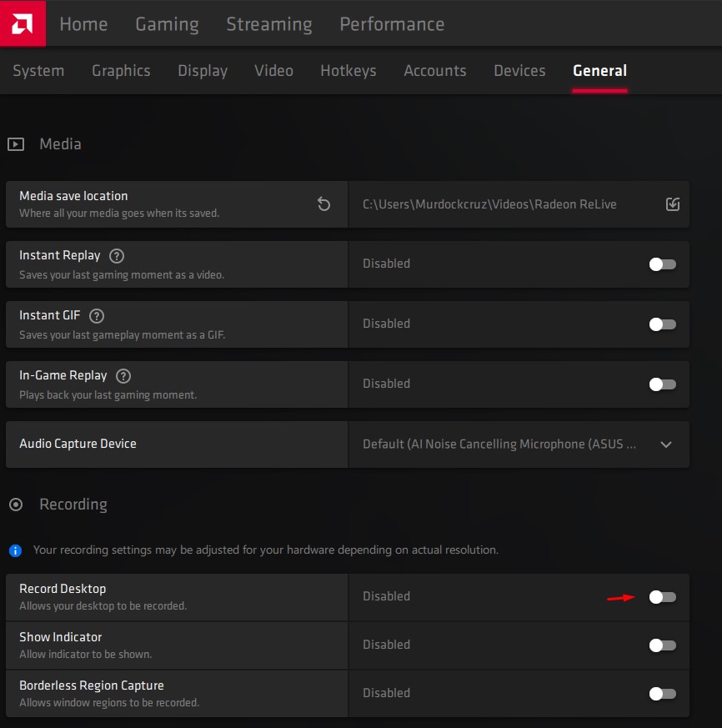Viewport: 722px width, 728px height.
Task: Click the AMD Radeon logo icon
Action: [23, 23]
